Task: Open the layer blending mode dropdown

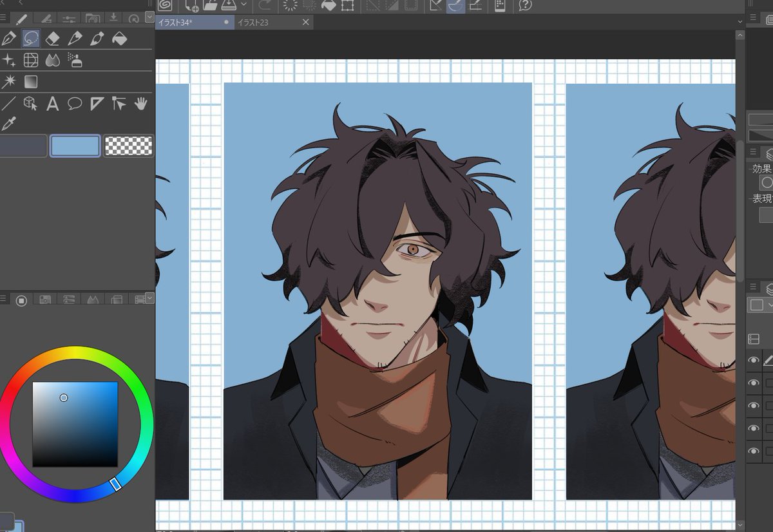Action: [761, 305]
